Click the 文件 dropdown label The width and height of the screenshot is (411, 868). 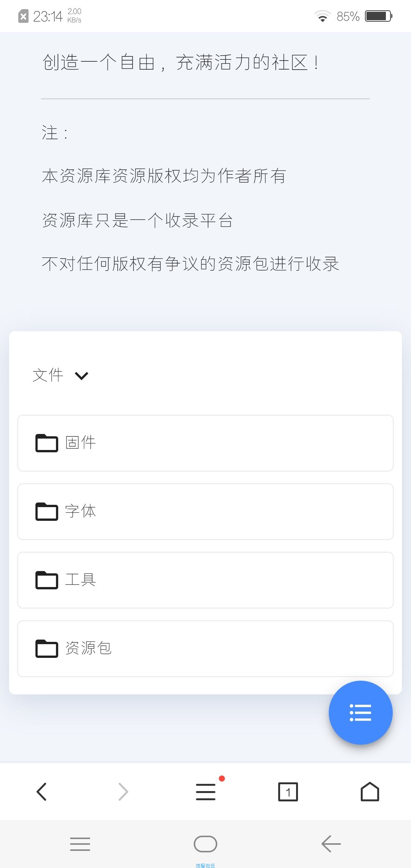(x=48, y=375)
